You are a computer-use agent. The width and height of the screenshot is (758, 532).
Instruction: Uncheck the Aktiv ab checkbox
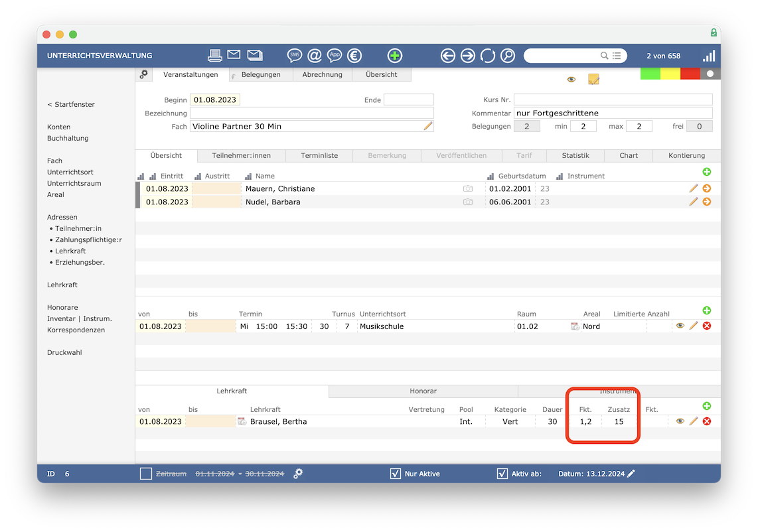(502, 474)
